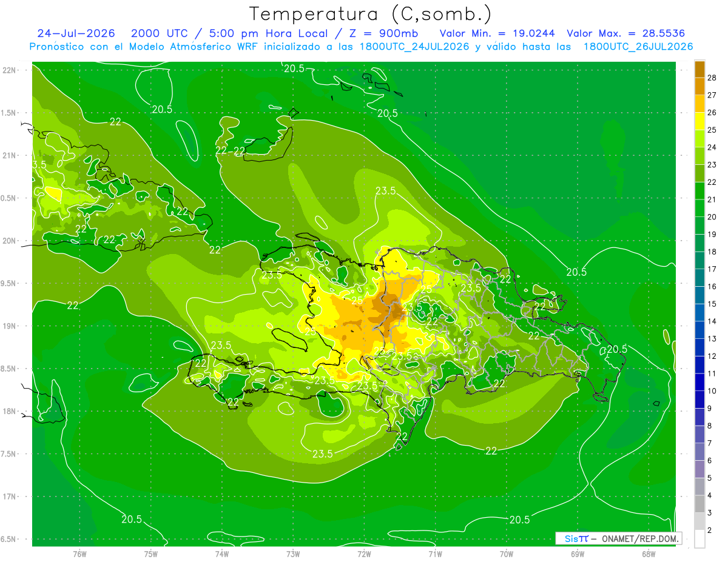This screenshot has width=728, height=562.
Task: Click the "21" label on the color scale
Action: pos(712,199)
